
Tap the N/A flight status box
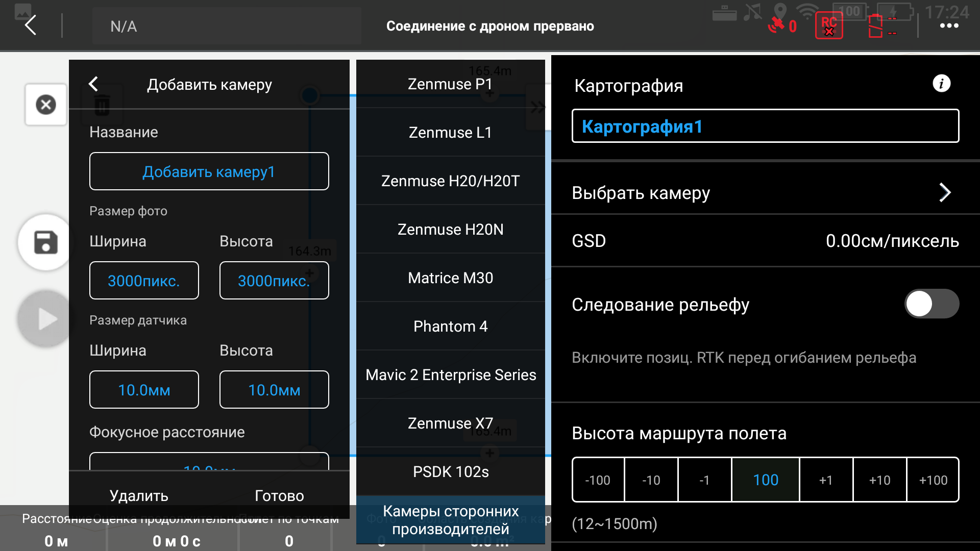coord(227,26)
